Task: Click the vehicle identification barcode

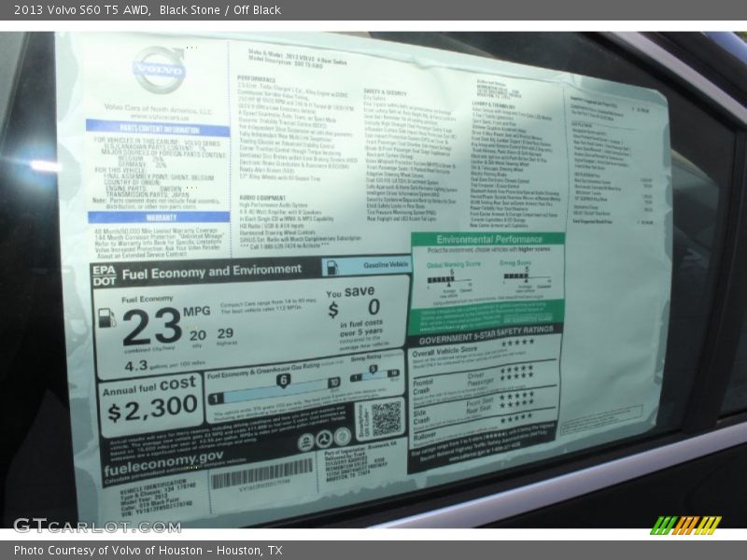Action: (261, 473)
